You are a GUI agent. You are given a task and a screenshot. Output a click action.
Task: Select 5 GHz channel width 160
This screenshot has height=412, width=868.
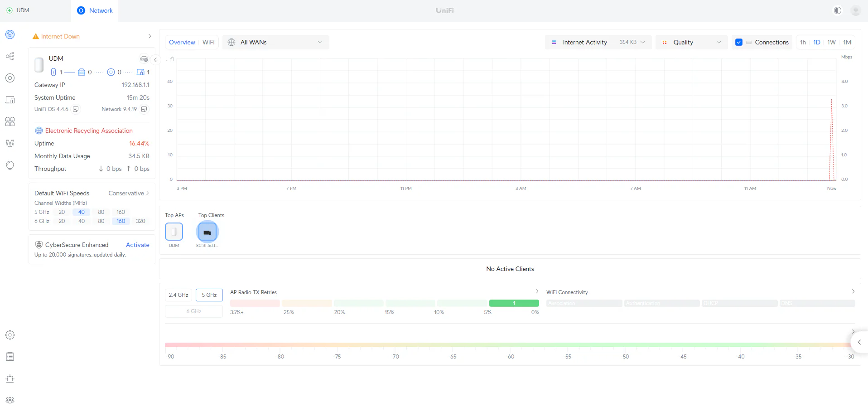(121, 212)
